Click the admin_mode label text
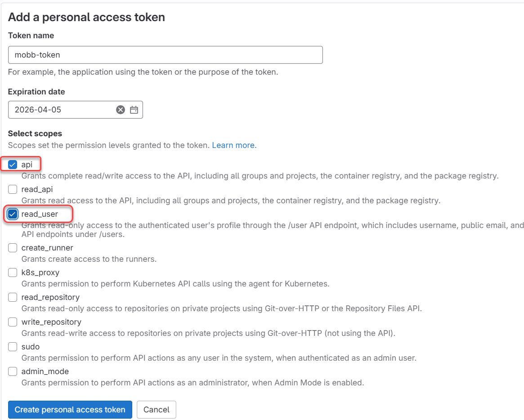This screenshot has height=420, width=524. pos(45,371)
